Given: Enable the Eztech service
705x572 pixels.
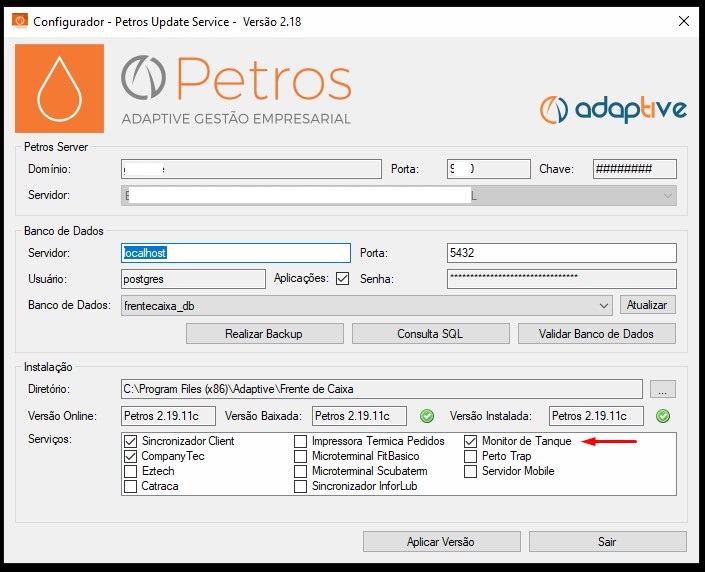Looking at the screenshot, I should [x=130, y=471].
